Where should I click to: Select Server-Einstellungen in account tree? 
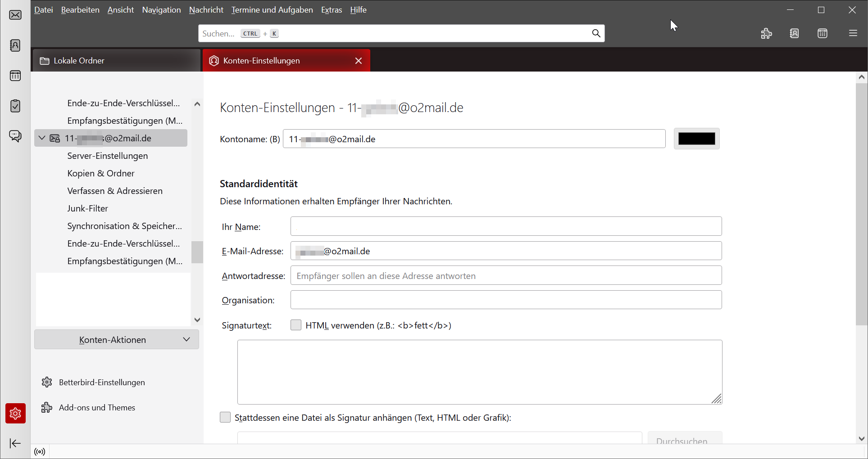click(x=108, y=156)
